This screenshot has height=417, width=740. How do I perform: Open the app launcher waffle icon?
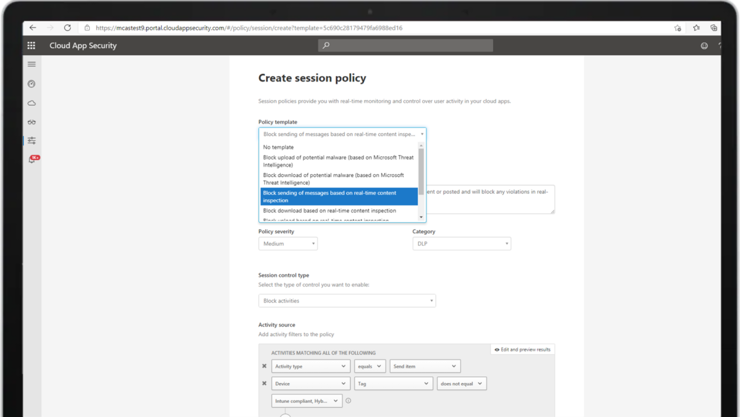coord(31,45)
